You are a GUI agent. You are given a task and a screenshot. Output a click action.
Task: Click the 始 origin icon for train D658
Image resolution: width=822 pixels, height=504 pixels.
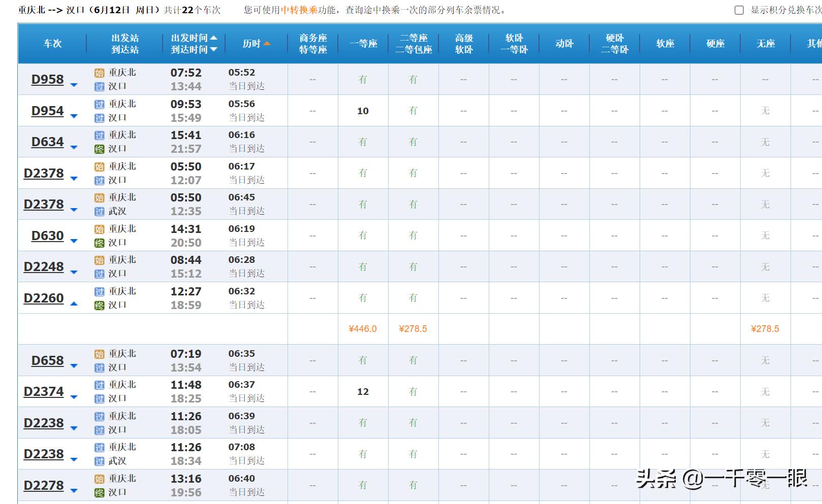[x=99, y=354]
